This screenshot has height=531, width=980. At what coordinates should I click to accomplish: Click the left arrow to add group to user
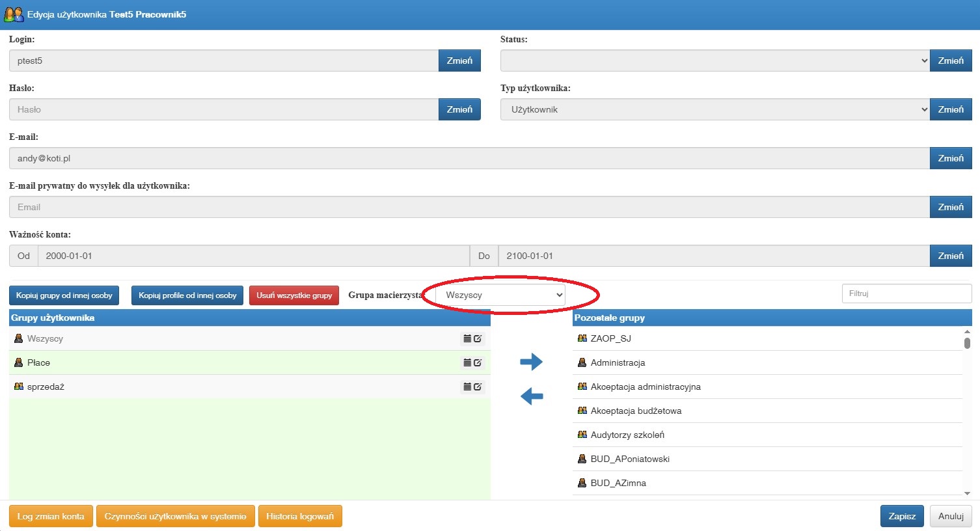(532, 396)
